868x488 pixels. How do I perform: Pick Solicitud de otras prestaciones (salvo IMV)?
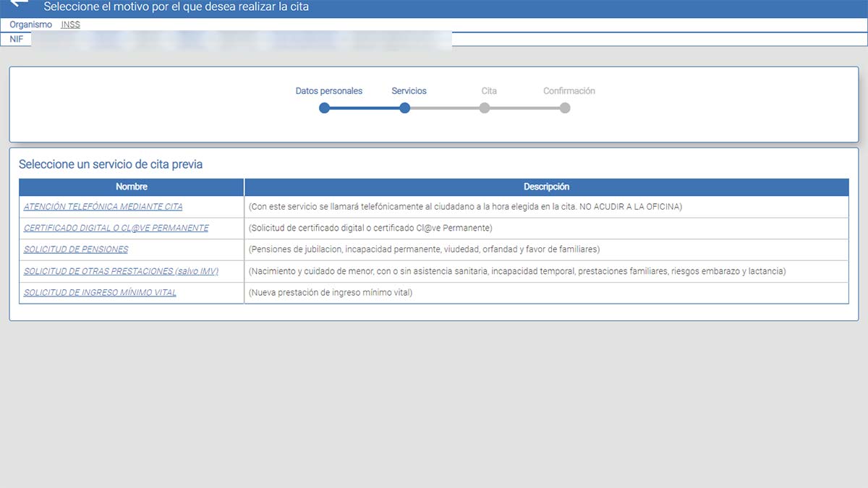[121, 271]
